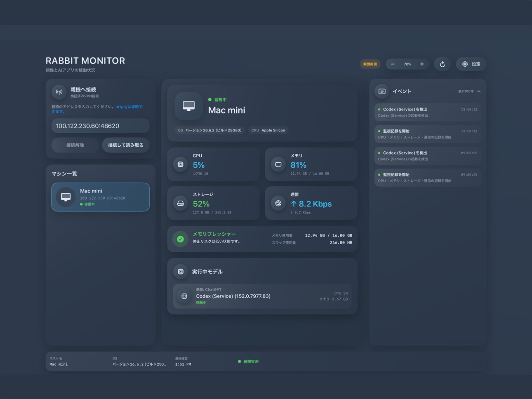
Task: Click the download speed ↓ 9.2 Kbps
Action: (301, 213)
